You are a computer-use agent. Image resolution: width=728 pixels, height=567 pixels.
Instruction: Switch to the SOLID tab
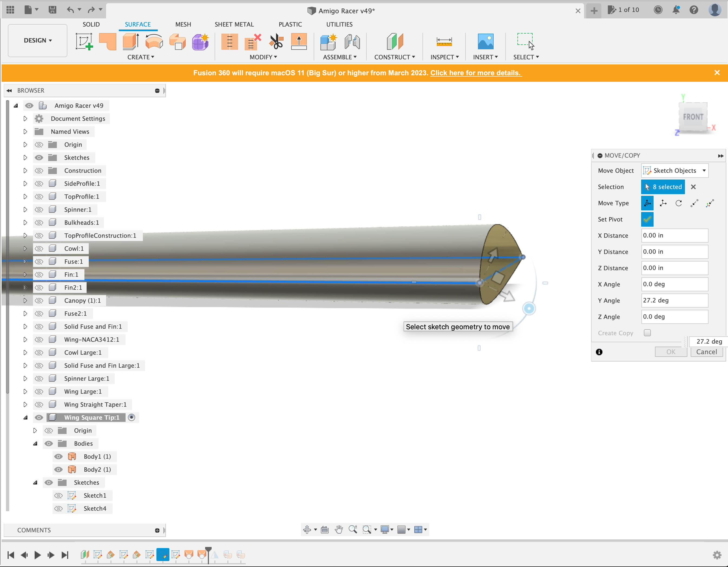click(x=91, y=24)
